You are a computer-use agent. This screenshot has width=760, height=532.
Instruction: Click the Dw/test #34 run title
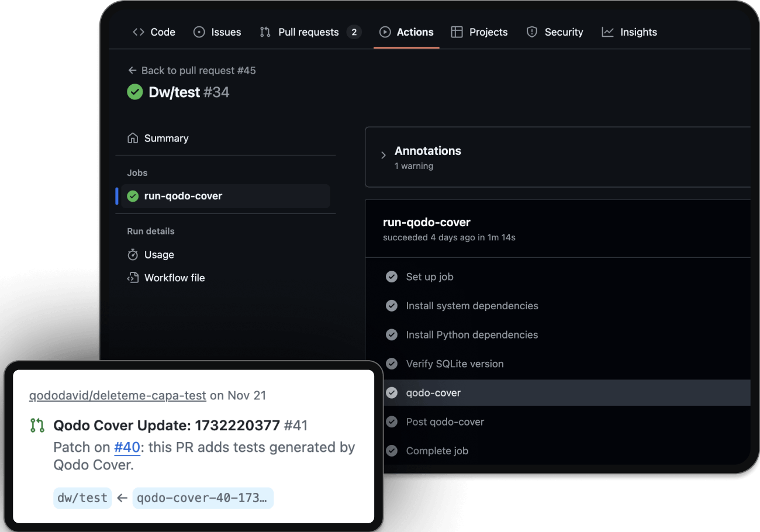pos(189,92)
